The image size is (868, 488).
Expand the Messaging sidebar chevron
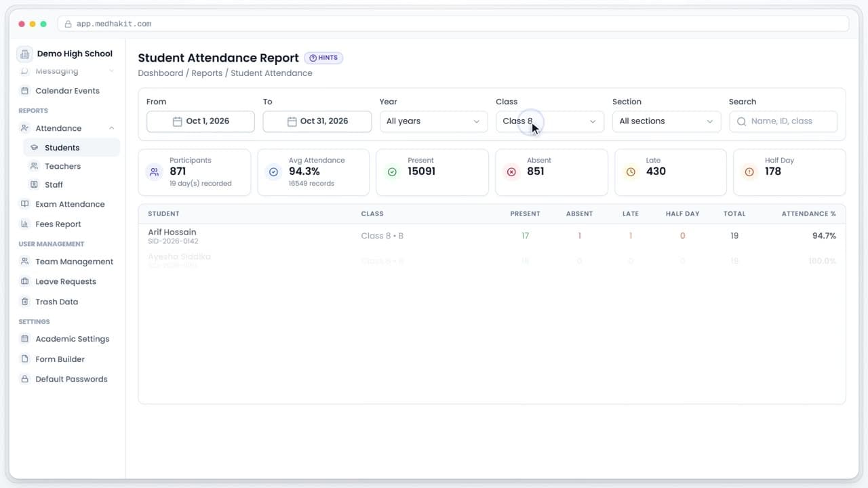pyautogui.click(x=112, y=71)
